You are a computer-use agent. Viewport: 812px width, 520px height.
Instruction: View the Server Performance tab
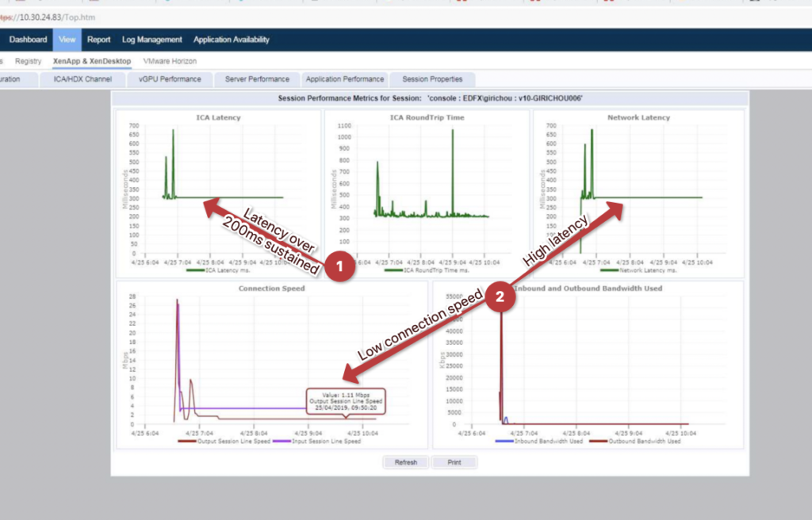257,78
